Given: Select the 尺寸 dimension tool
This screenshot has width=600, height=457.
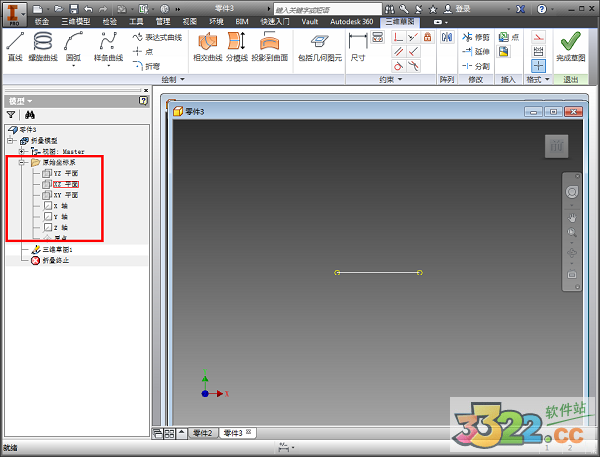Looking at the screenshot, I should 358,47.
